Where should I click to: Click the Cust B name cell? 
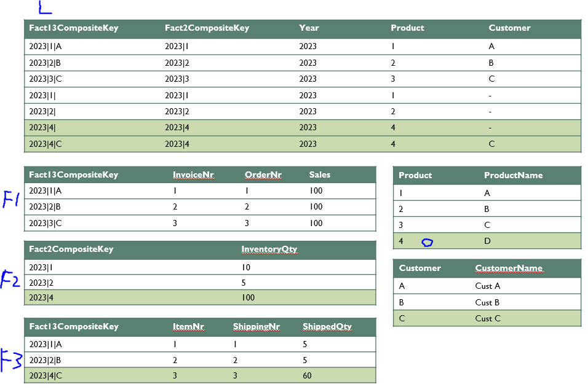coord(487,303)
